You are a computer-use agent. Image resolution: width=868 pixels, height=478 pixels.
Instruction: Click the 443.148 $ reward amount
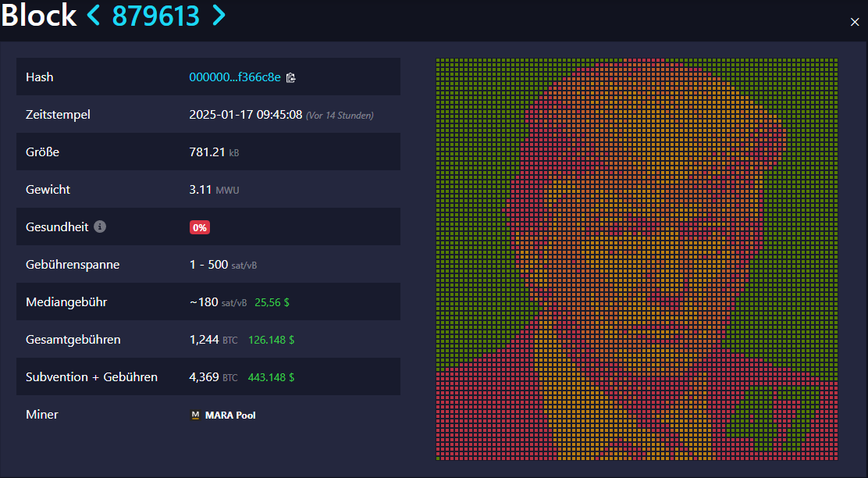272,377
